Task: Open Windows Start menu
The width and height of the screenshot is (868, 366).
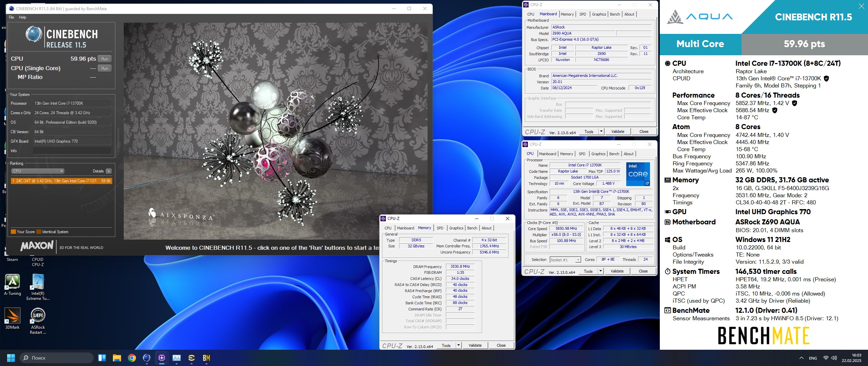Action: [11, 358]
